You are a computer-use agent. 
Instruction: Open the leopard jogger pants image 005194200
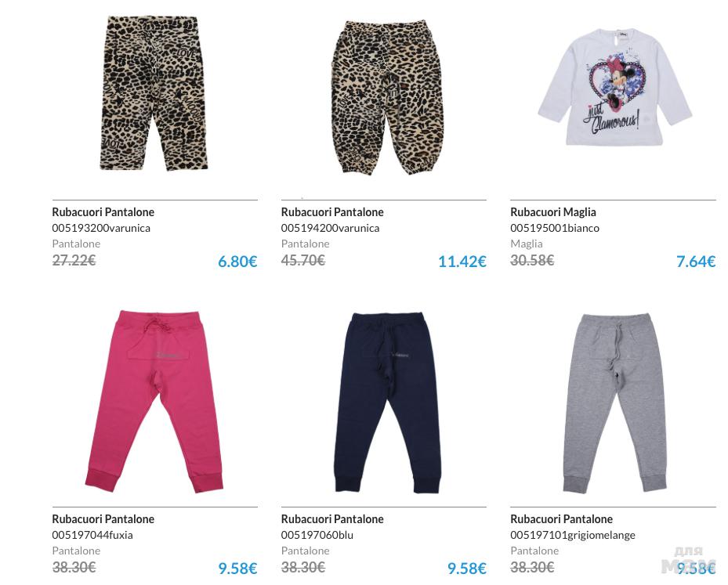coord(388,97)
